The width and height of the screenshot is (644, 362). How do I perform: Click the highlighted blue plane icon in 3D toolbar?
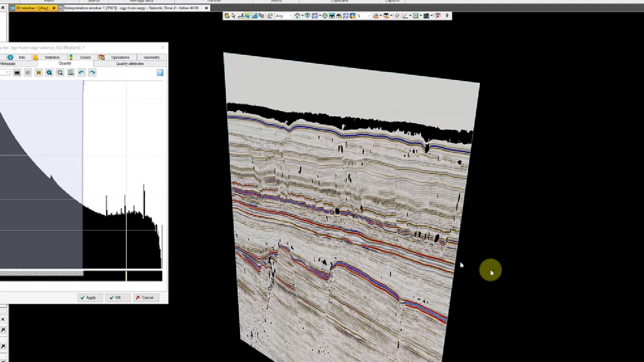[x=247, y=16]
